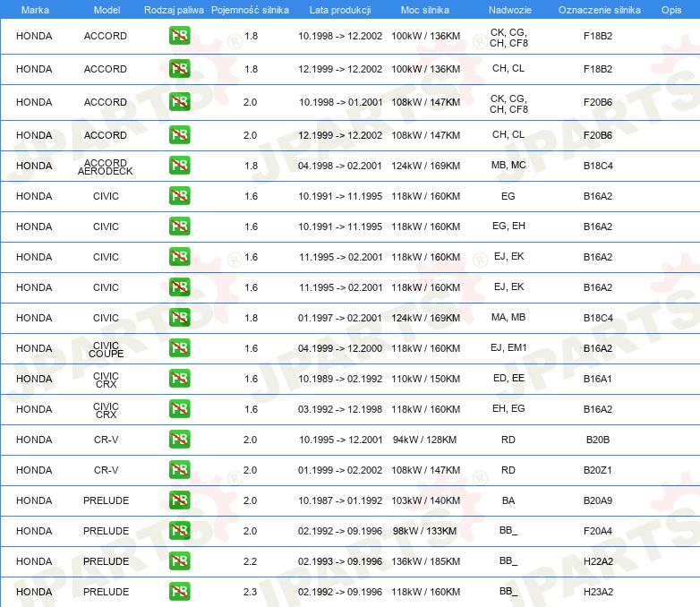This screenshot has width=700, height=607.
Task: Click the Opis column header
Action: click(671, 10)
